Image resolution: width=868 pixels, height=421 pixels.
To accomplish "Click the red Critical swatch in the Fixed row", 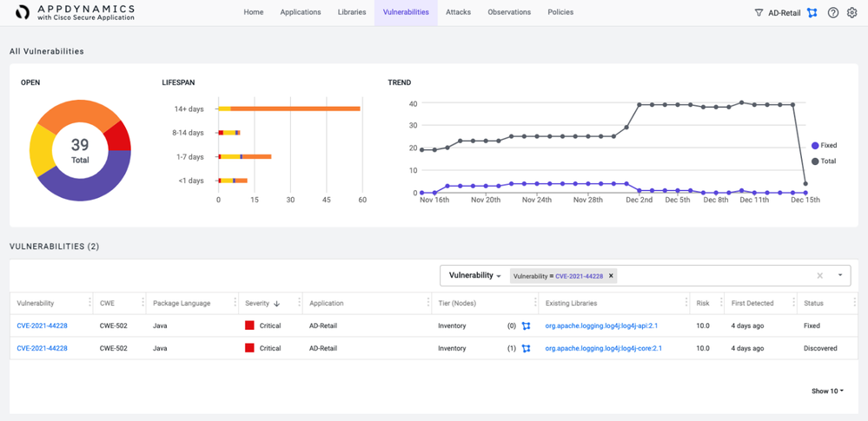I will pyautogui.click(x=249, y=326).
